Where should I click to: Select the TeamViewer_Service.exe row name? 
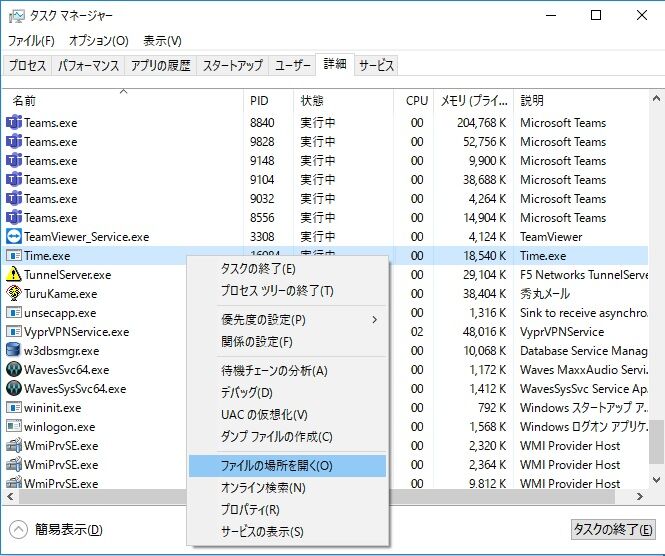pos(87,237)
